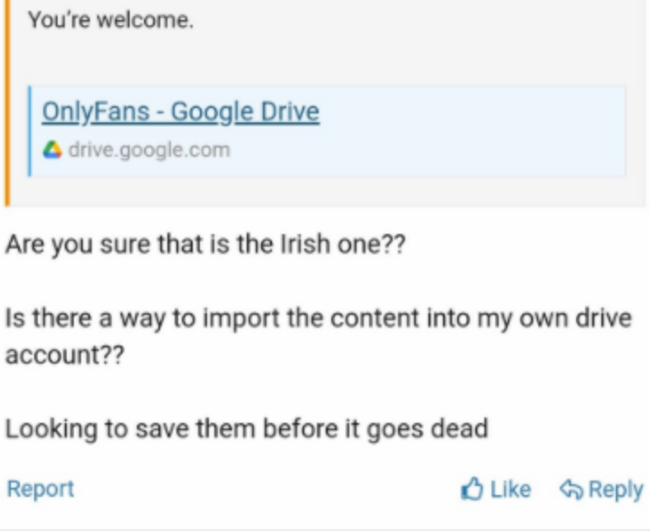Click the Reply text label
This screenshot has width=650, height=531.
click(616, 490)
